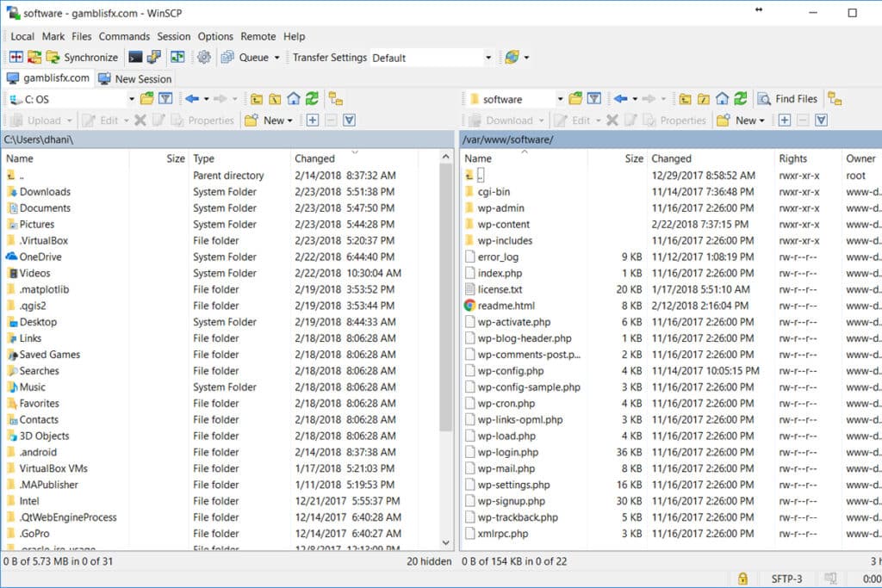Image resolution: width=882 pixels, height=588 pixels.
Task: Open the Local menu
Action: pos(22,36)
